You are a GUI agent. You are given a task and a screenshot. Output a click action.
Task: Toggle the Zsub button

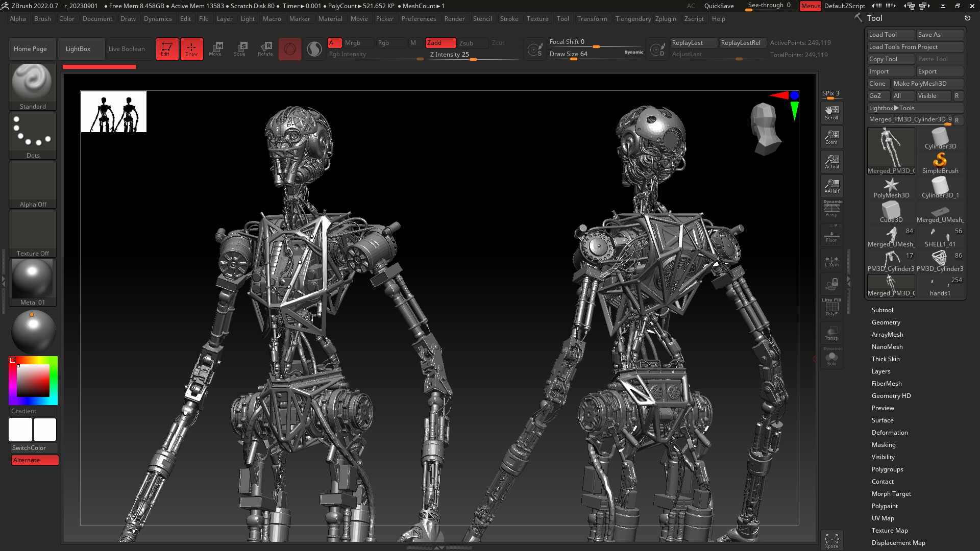[471, 43]
